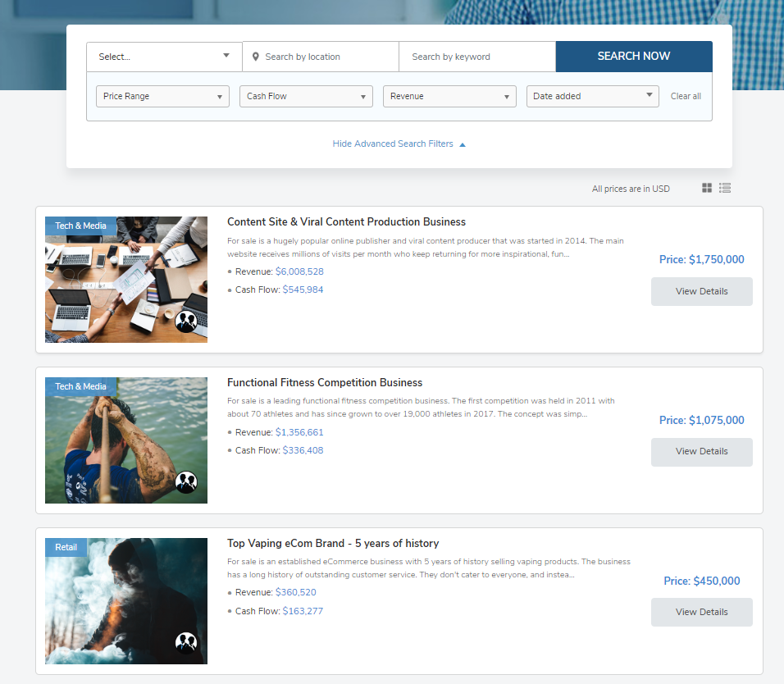Click Cash Flow value $545,984
The height and width of the screenshot is (684, 784).
pyautogui.click(x=303, y=290)
